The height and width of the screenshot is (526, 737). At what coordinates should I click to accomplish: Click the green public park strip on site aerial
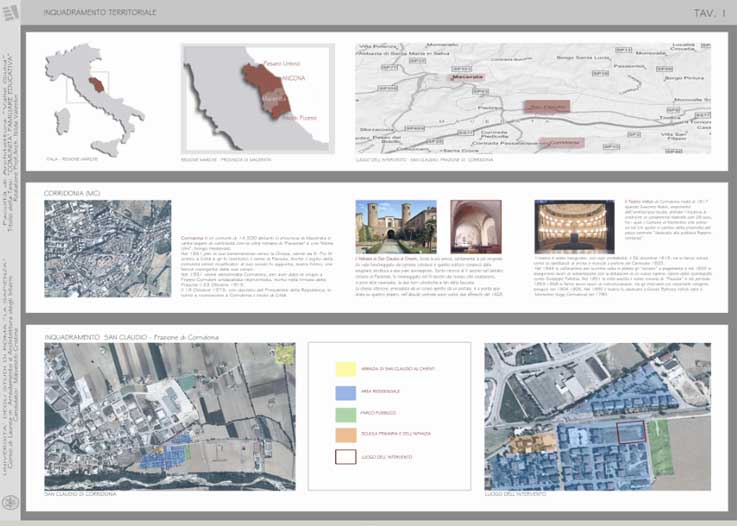pyautogui.click(x=660, y=447)
